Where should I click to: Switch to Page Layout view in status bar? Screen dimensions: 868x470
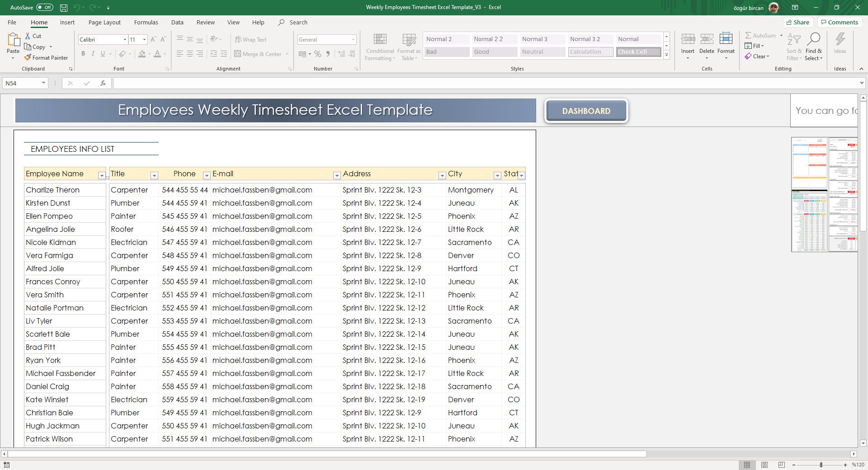point(764,465)
